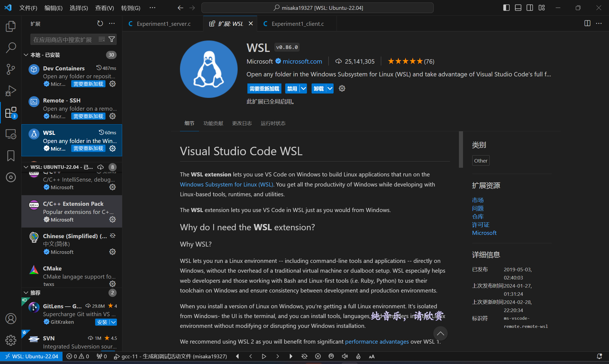
Task: Open the Manage gear in activity bar
Action: pyautogui.click(x=11, y=340)
